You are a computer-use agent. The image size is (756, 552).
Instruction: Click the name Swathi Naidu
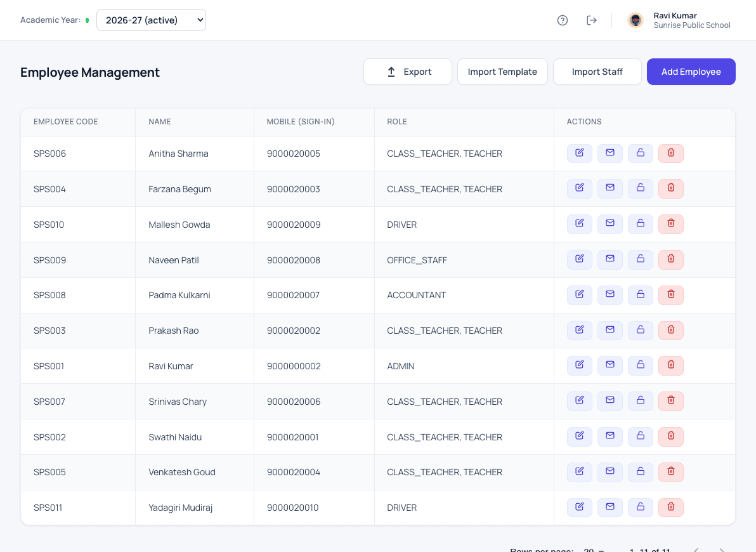point(175,437)
